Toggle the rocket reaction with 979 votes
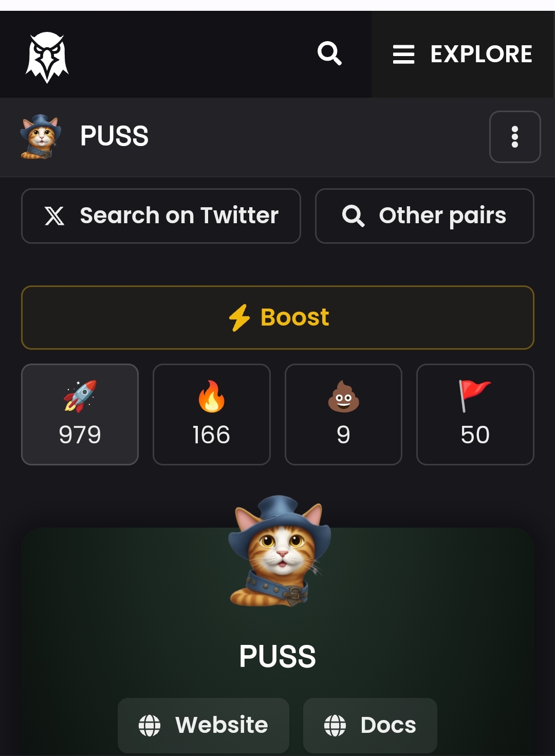This screenshot has width=555, height=756. tap(80, 415)
